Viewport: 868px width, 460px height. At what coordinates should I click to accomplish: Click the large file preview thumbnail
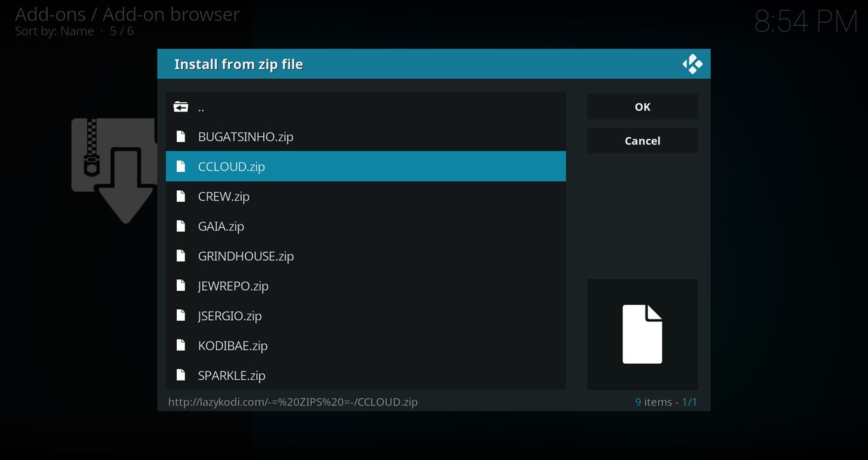[x=642, y=334]
